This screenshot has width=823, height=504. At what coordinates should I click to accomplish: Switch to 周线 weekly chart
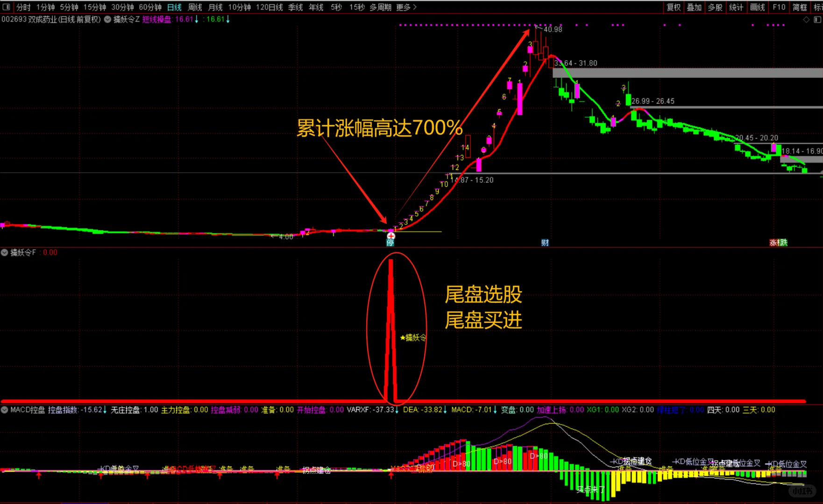(195, 7)
